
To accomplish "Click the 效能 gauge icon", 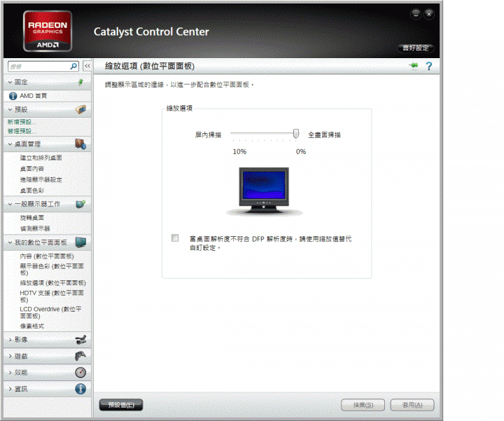I will [x=80, y=373].
